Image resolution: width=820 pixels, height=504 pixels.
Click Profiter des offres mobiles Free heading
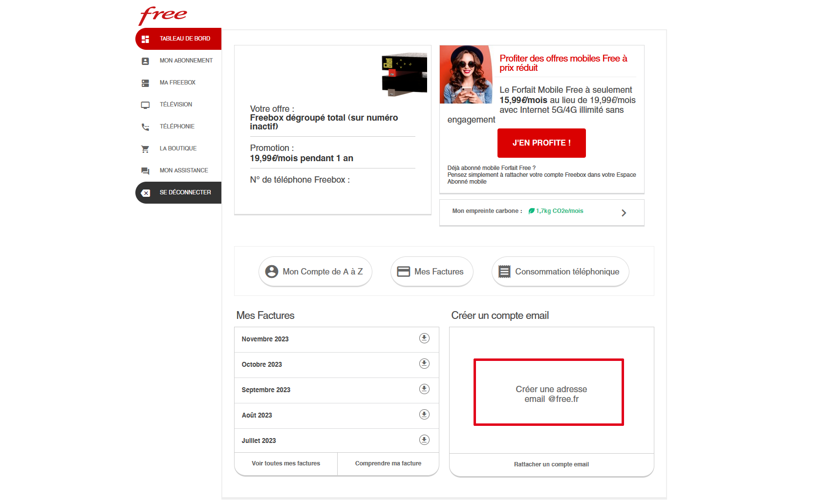pos(563,63)
